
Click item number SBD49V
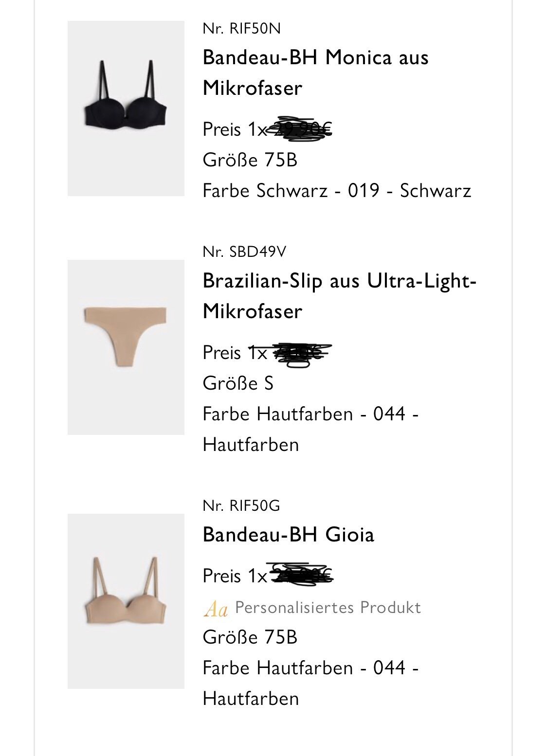tap(244, 252)
